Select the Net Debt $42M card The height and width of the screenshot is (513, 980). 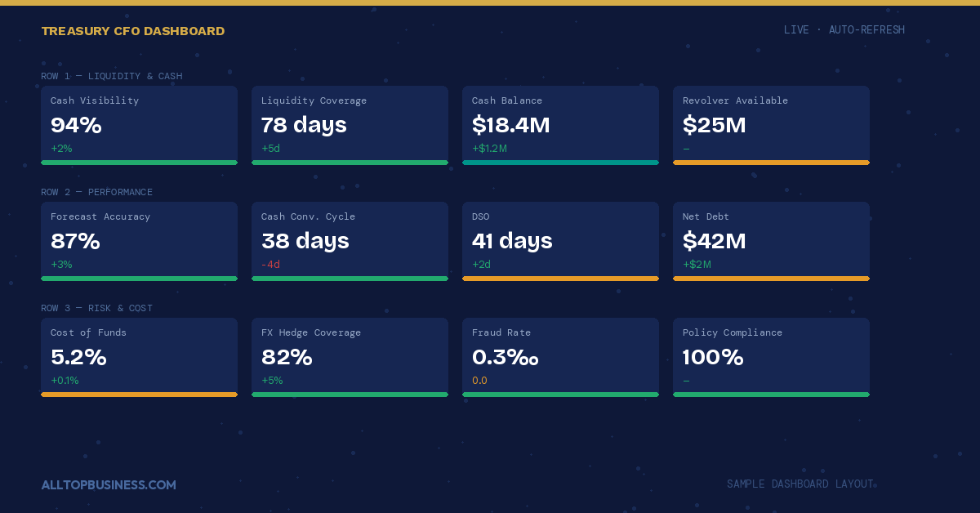(x=771, y=241)
